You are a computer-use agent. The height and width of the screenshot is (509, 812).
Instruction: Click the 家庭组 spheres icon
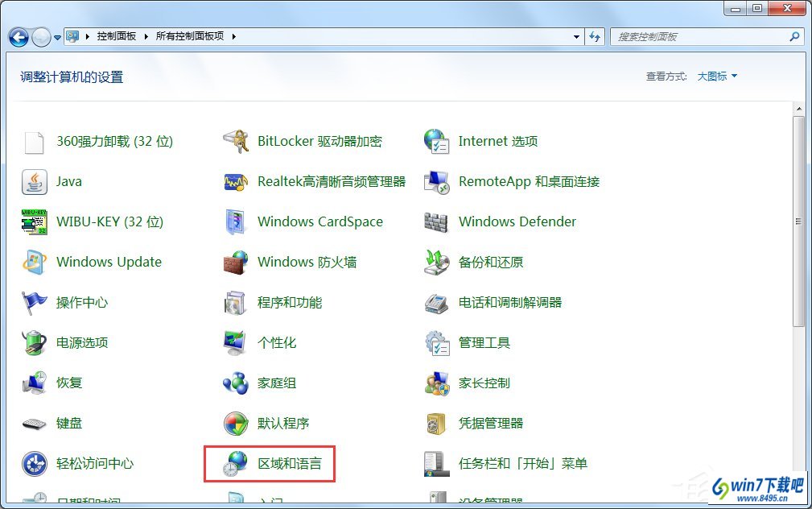236,383
